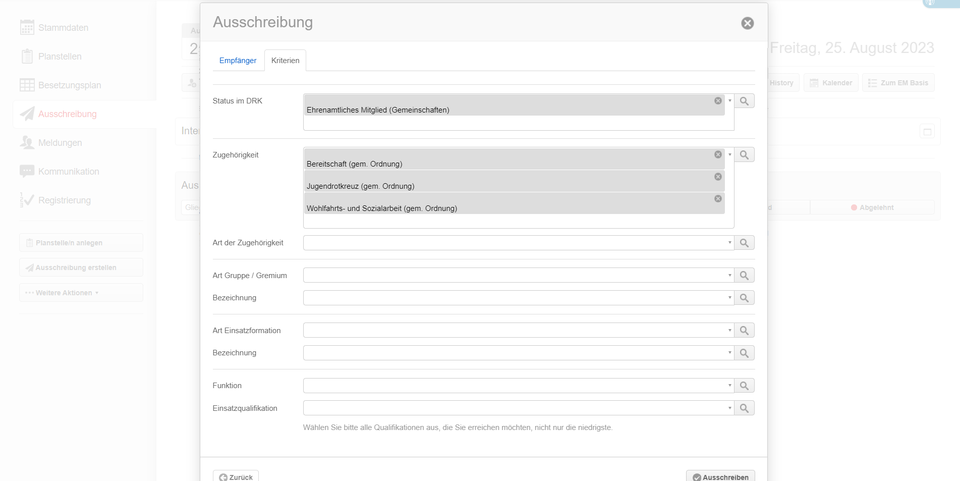Viewport: 960px width, 481px height.
Task: Click Zum EM Basis button
Action: click(898, 83)
